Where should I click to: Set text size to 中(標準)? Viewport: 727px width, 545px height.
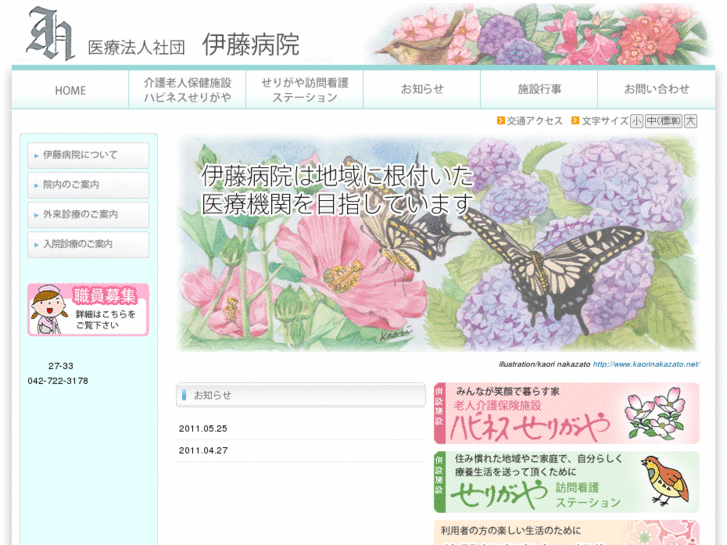tap(663, 121)
